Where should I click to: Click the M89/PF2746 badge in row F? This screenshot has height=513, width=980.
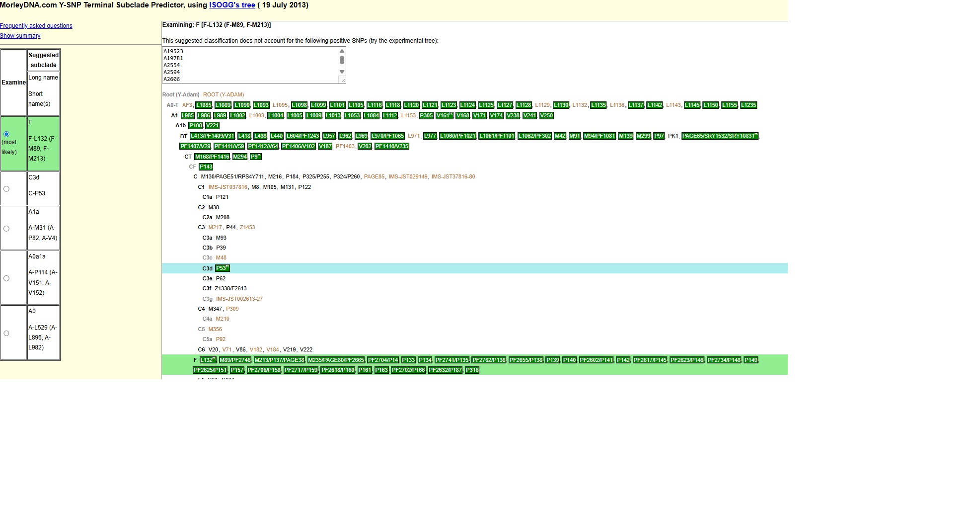[x=235, y=360]
